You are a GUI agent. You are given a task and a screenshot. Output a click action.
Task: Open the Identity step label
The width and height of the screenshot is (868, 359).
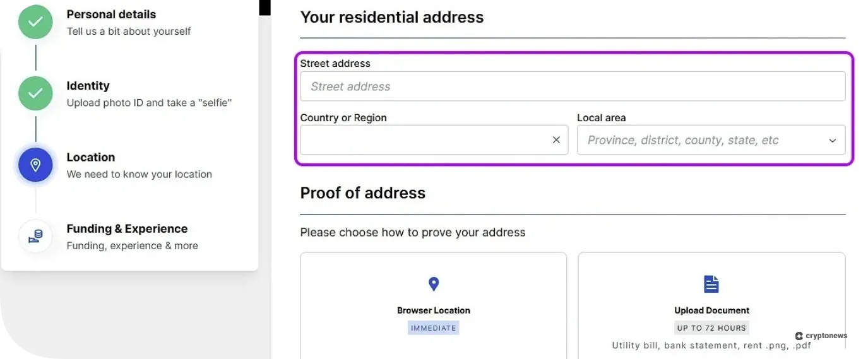pos(88,86)
